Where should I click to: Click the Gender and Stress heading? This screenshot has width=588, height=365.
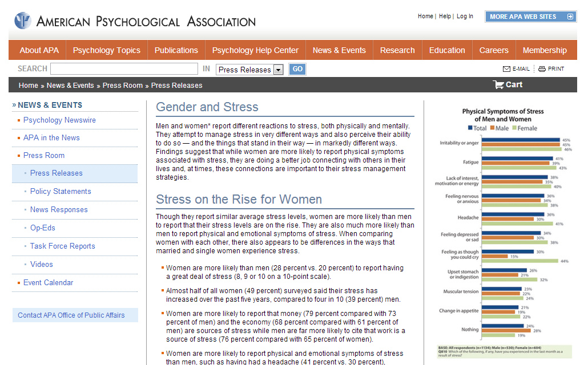point(207,107)
